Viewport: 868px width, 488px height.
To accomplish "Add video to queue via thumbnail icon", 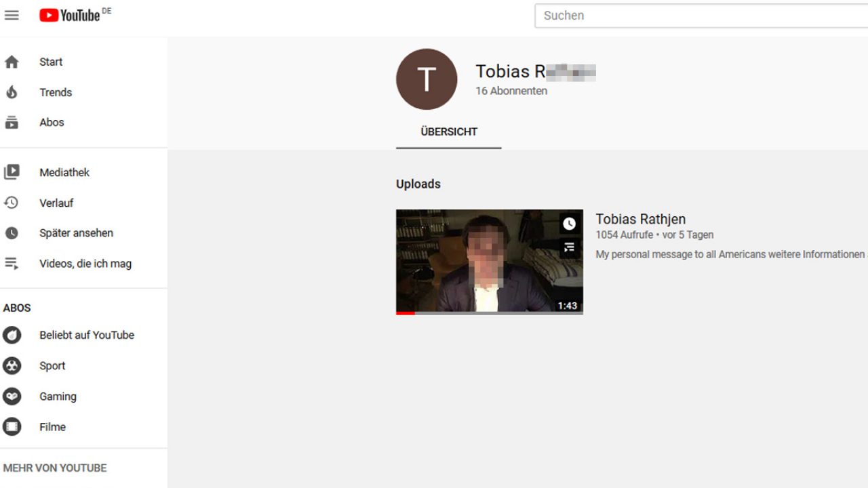I will click(x=569, y=248).
